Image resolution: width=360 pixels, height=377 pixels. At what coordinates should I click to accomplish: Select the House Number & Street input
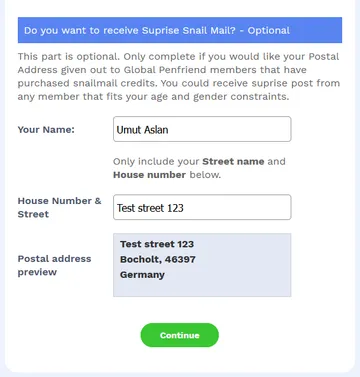202,207
